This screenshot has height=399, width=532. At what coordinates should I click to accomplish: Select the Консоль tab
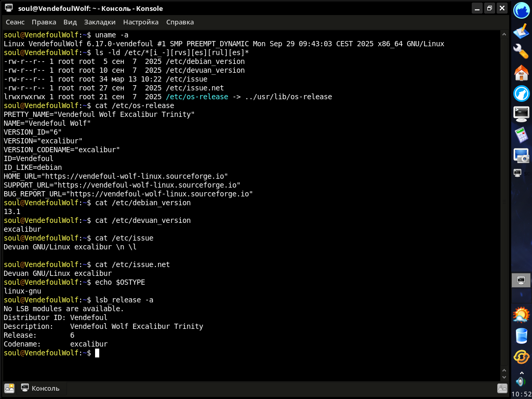coord(41,388)
